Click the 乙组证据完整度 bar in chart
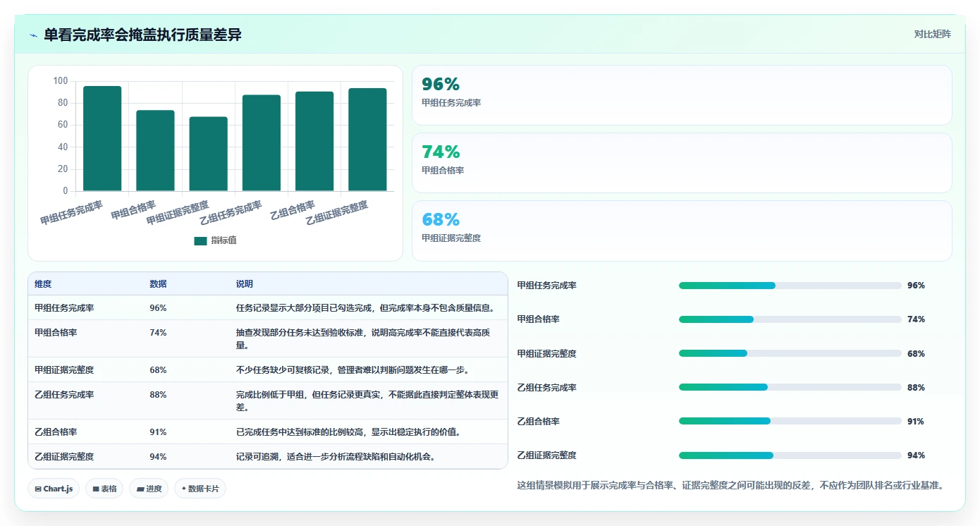 pyautogui.click(x=367, y=140)
